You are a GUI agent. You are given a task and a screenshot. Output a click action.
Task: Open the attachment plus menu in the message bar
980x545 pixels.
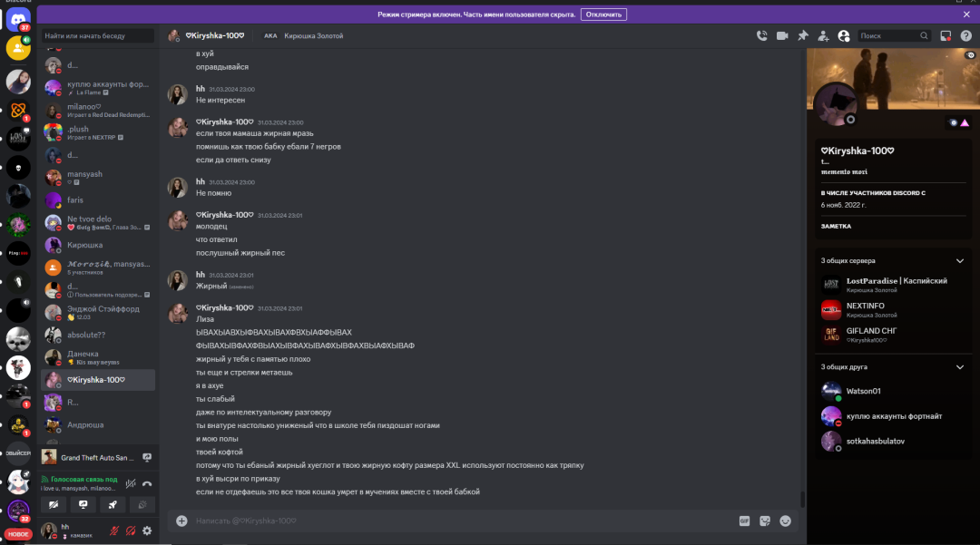pos(181,521)
